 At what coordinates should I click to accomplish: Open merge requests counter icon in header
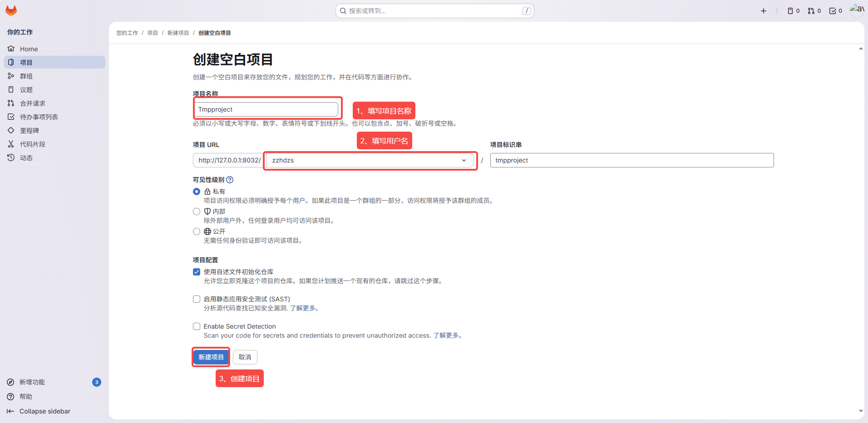click(814, 11)
